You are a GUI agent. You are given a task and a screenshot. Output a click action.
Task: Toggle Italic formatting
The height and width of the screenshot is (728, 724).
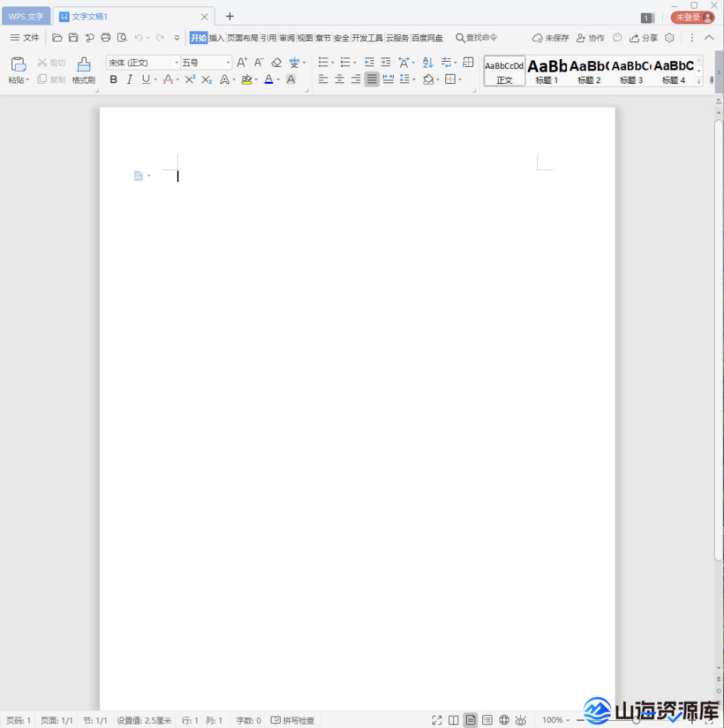[x=129, y=80]
